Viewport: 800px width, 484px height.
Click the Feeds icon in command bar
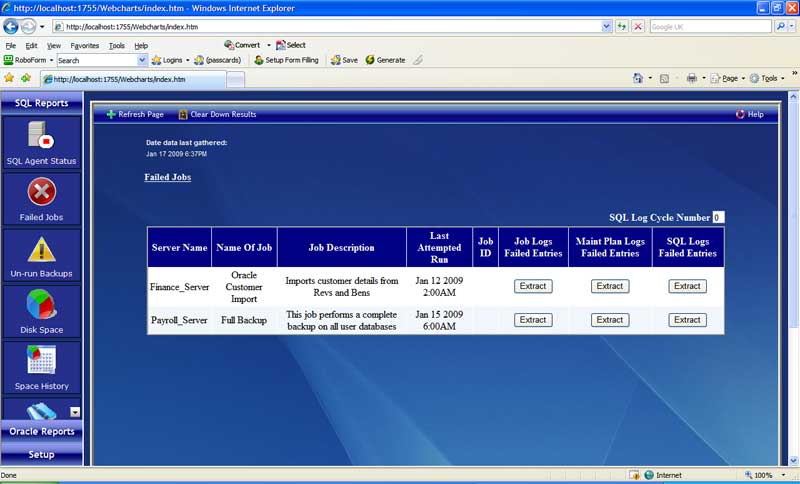point(664,79)
